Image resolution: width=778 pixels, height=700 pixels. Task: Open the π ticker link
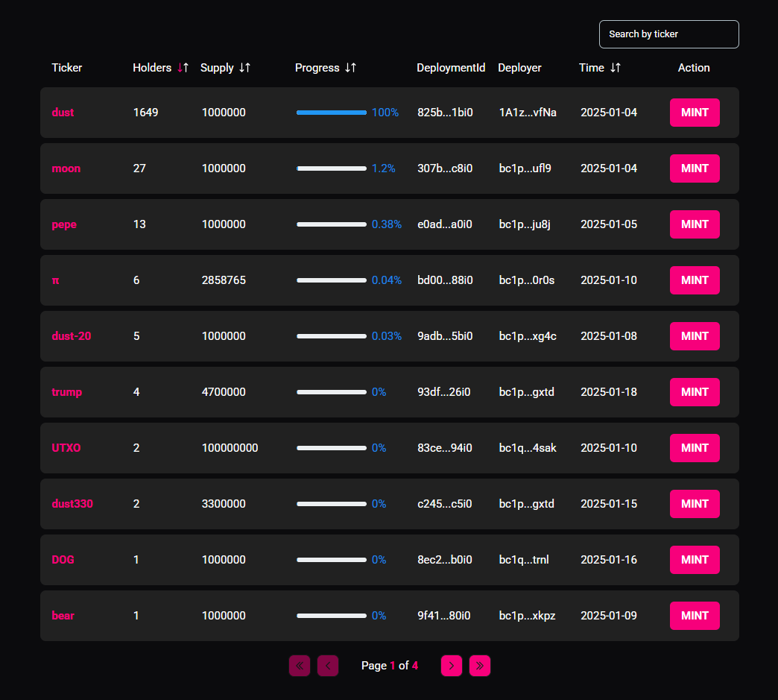pyautogui.click(x=56, y=280)
